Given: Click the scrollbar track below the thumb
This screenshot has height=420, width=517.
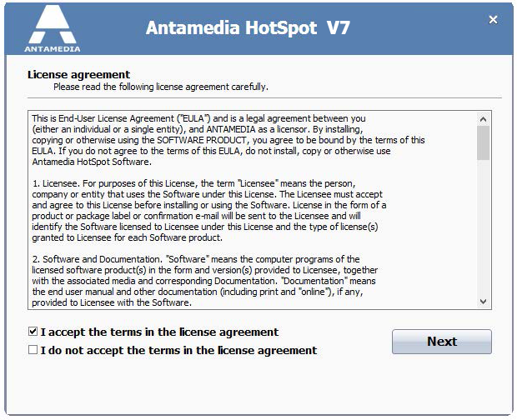Looking at the screenshot, I should 484,227.
